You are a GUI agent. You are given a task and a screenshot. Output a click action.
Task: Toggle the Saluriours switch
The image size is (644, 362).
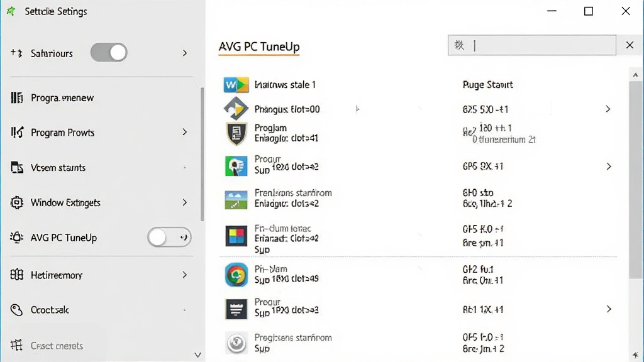(109, 53)
